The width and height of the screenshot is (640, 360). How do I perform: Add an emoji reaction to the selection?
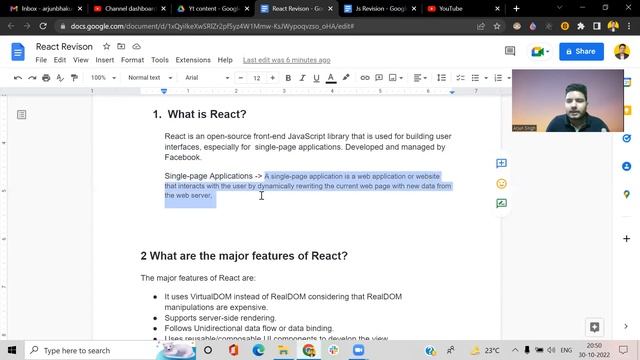(x=501, y=184)
